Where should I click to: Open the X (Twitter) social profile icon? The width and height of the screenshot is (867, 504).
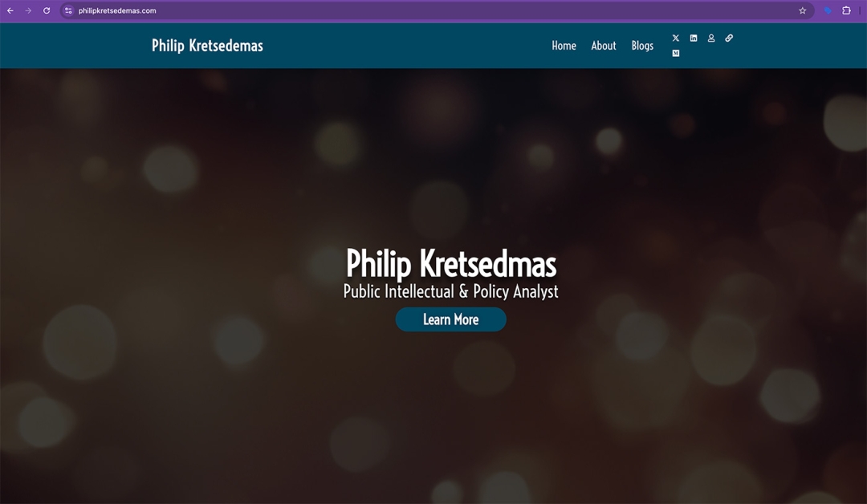point(676,39)
